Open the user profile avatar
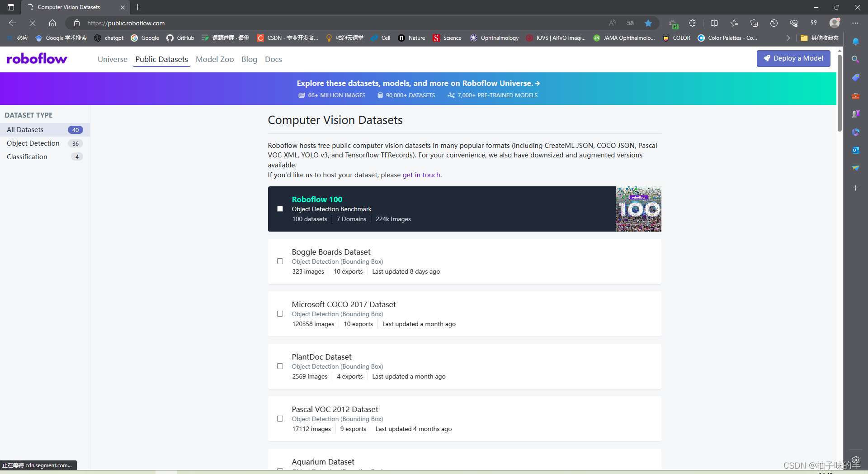Viewport: 868px width, 474px height. [x=835, y=23]
